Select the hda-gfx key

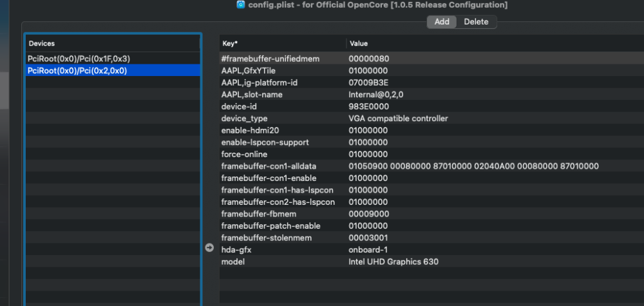[x=235, y=250]
